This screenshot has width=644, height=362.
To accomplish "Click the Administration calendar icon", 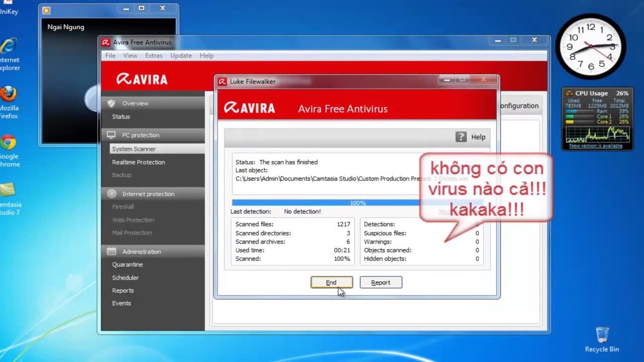I will (x=112, y=251).
